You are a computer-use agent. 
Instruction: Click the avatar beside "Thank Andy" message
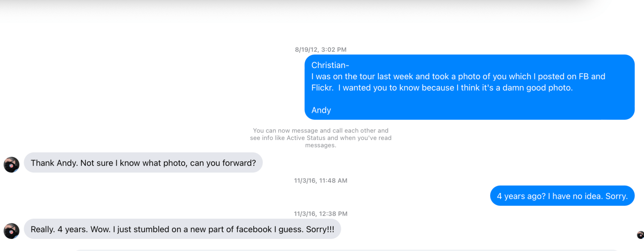tap(12, 164)
